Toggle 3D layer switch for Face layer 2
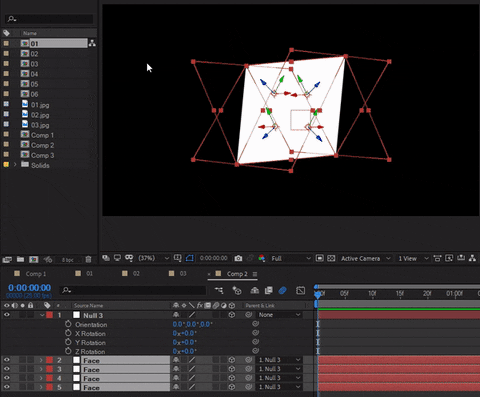Viewport: 480px width, 397px height. (x=232, y=360)
